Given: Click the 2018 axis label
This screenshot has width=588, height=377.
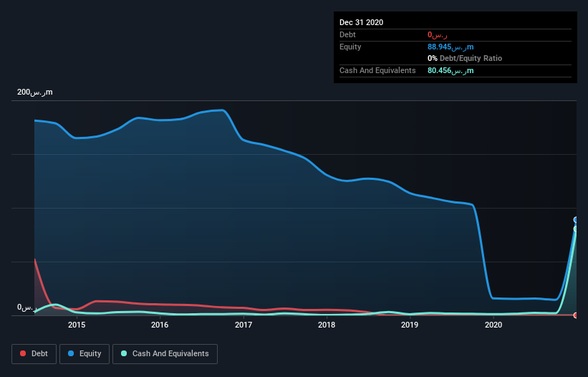Looking at the screenshot, I should tap(327, 325).
